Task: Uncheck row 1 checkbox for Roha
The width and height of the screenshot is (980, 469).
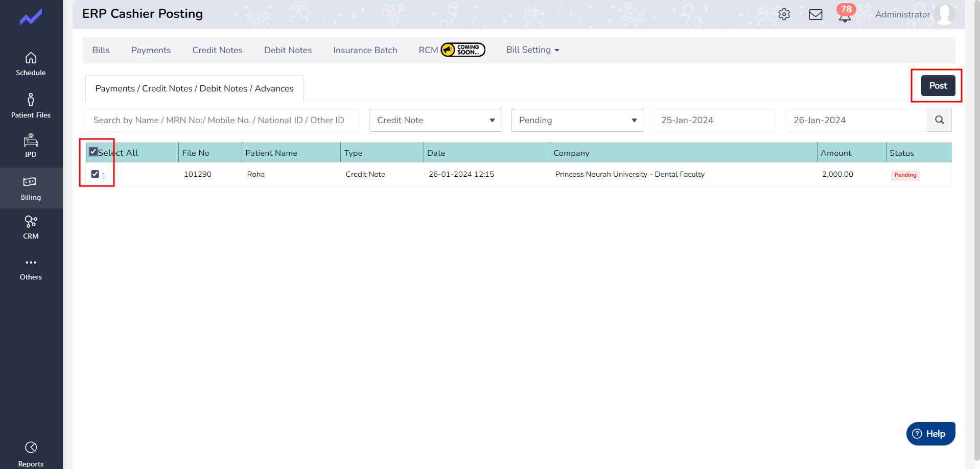Action: pyautogui.click(x=95, y=174)
